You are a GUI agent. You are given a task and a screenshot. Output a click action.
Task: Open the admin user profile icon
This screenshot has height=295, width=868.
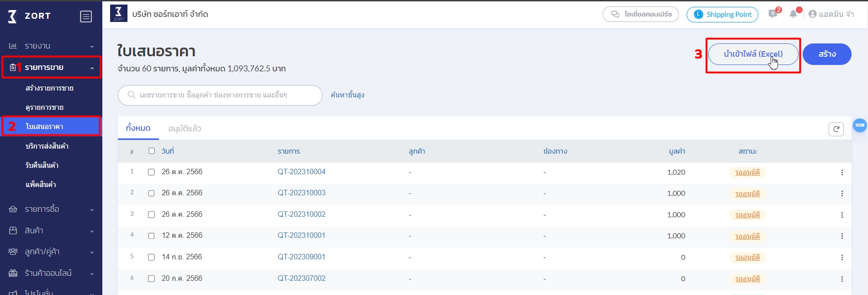pos(812,14)
